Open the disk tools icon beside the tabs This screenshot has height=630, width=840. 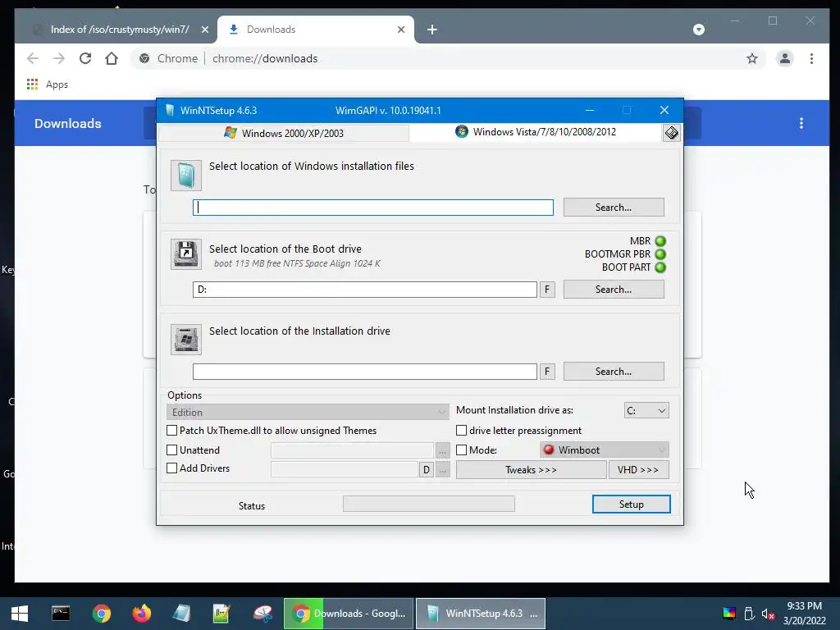pyautogui.click(x=672, y=133)
